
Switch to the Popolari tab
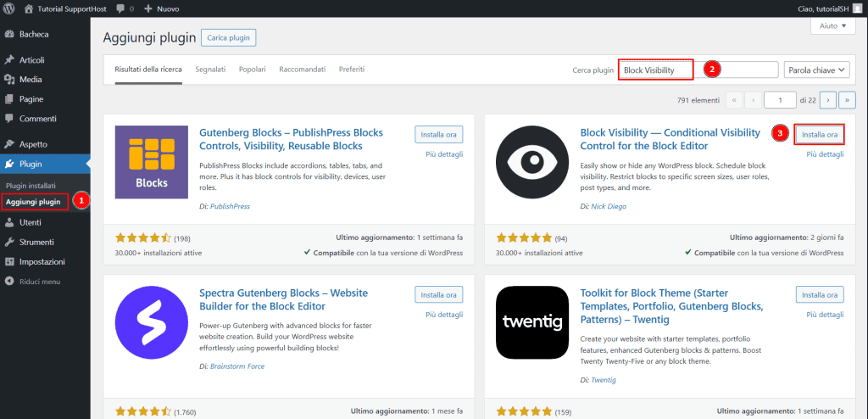[x=253, y=70]
